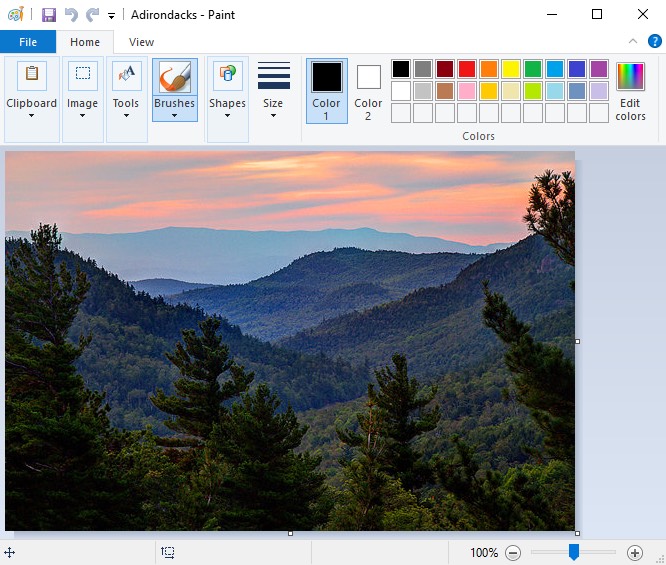Click the Save icon in title bar
The width and height of the screenshot is (666, 565).
pyautogui.click(x=48, y=15)
